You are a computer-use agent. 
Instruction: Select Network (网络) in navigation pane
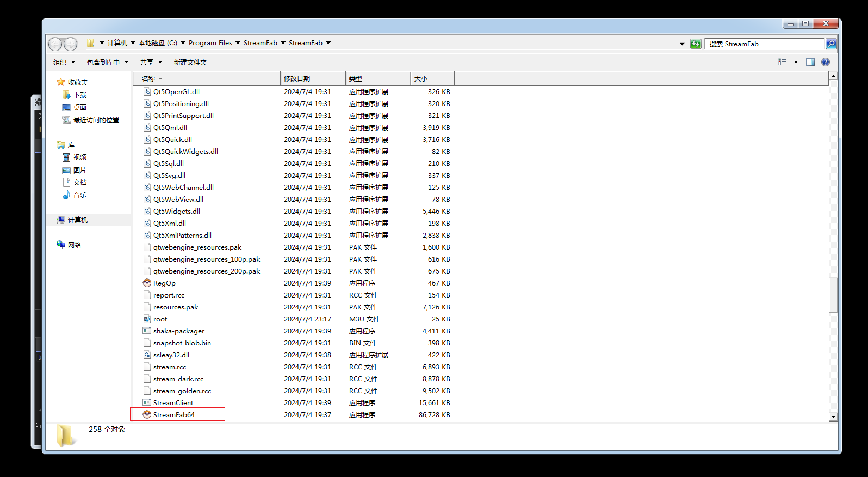[x=69, y=245]
